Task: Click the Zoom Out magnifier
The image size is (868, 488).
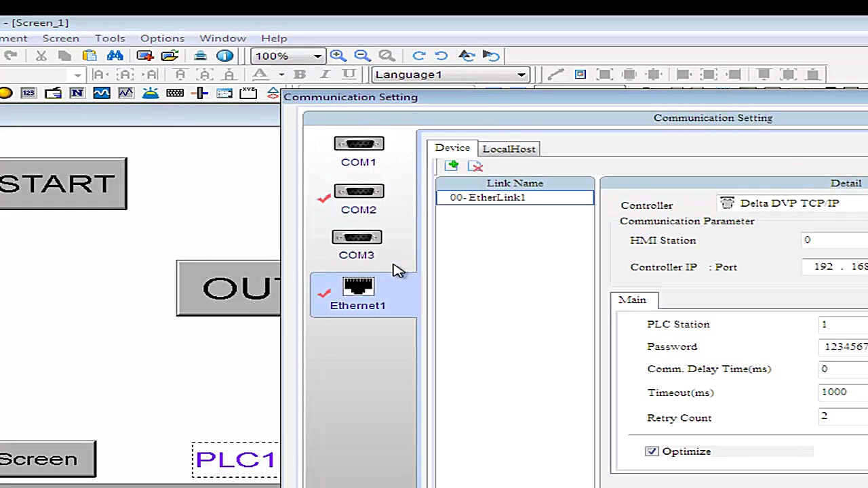Action: point(362,56)
